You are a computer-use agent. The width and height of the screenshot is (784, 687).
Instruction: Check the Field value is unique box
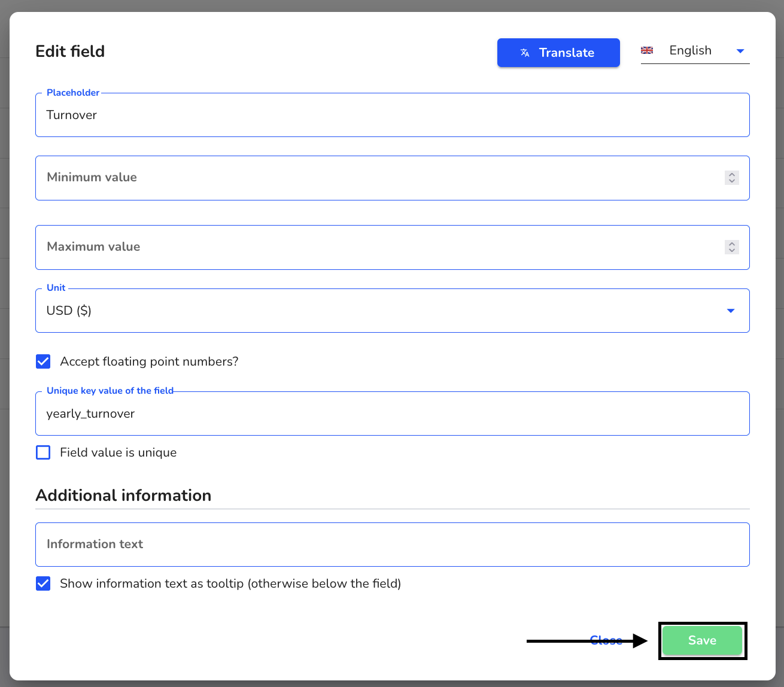43,452
